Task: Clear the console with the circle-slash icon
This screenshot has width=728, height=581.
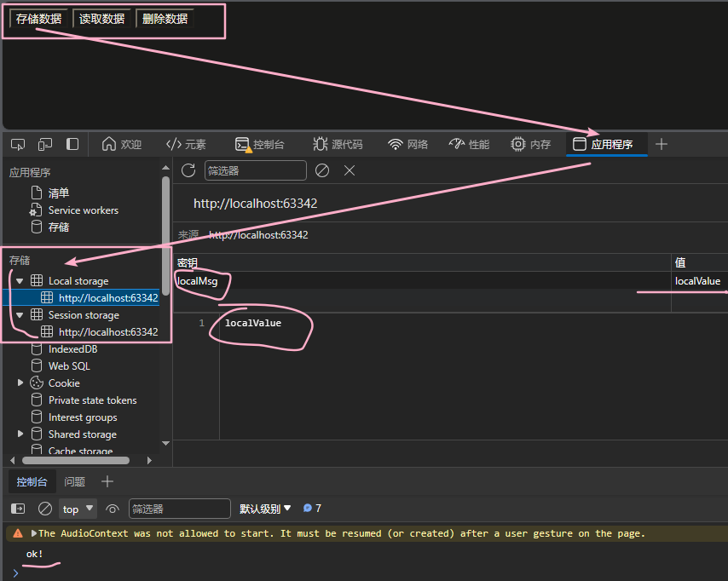Action: (x=45, y=509)
